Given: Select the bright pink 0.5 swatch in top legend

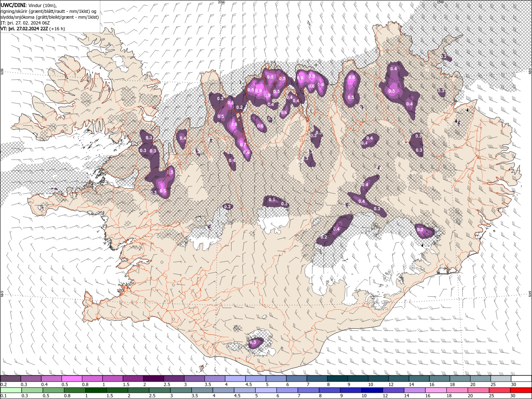Looking at the screenshot, I should tap(71, 379).
